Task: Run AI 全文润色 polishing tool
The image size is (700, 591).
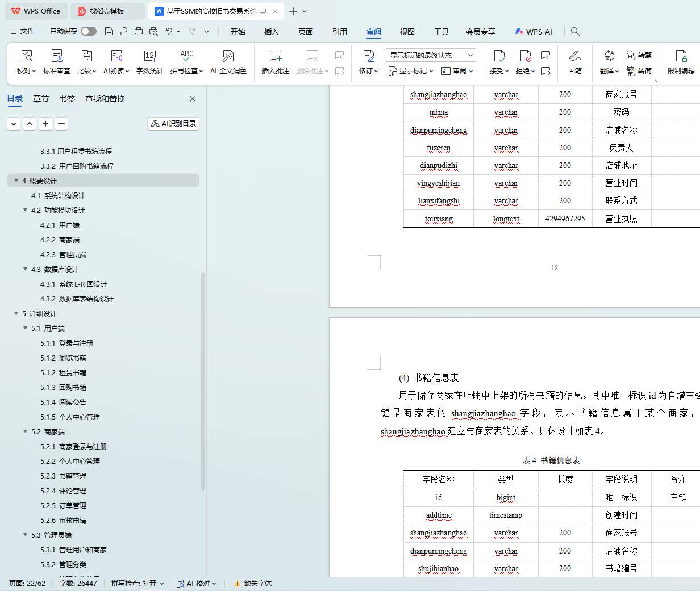Action: tap(228, 61)
